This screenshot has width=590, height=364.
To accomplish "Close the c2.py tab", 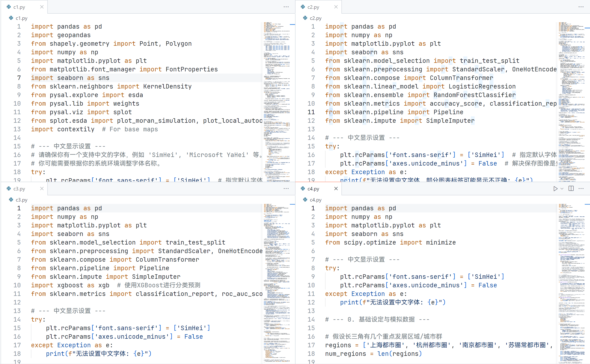I will [x=336, y=7].
